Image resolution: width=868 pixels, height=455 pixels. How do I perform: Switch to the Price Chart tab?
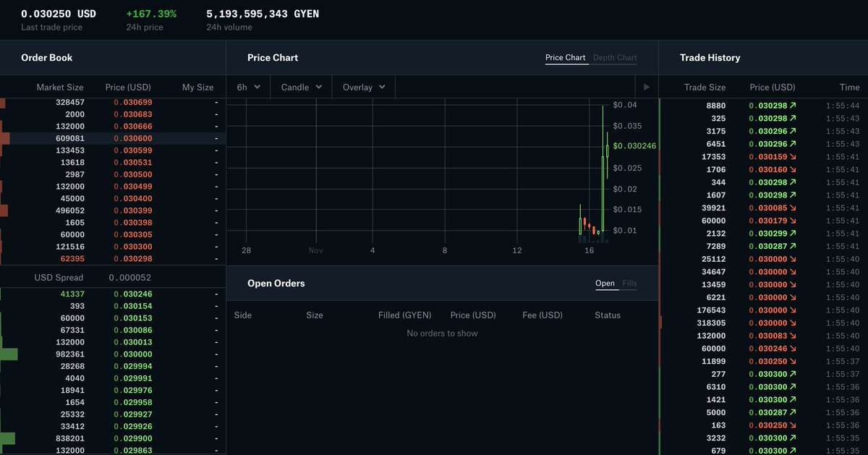[566, 58]
